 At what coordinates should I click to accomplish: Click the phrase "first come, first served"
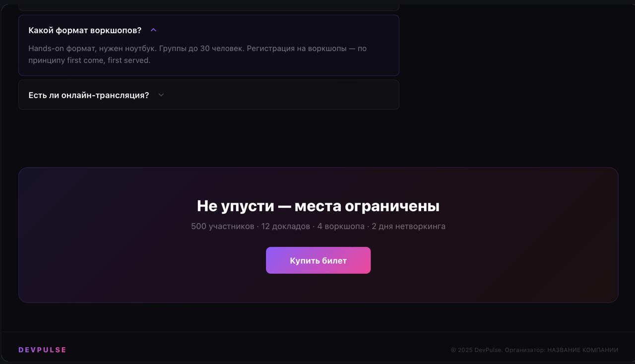point(108,61)
